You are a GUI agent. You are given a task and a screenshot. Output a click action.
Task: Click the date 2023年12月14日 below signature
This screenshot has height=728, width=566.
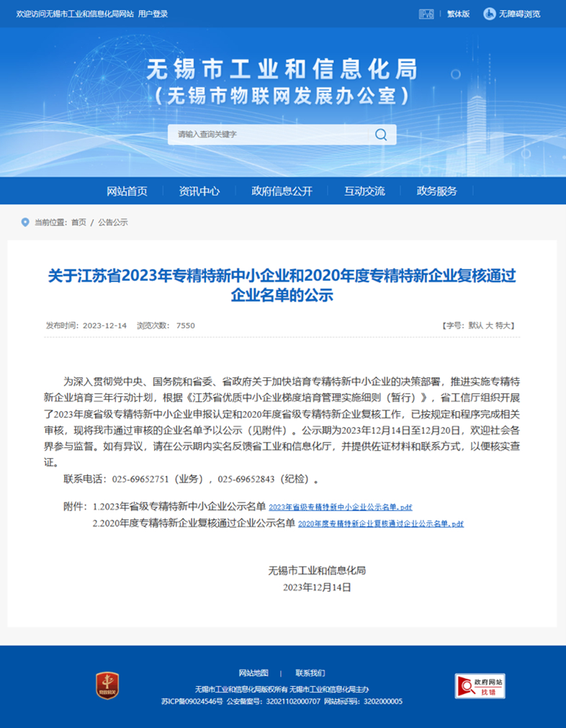click(x=317, y=588)
